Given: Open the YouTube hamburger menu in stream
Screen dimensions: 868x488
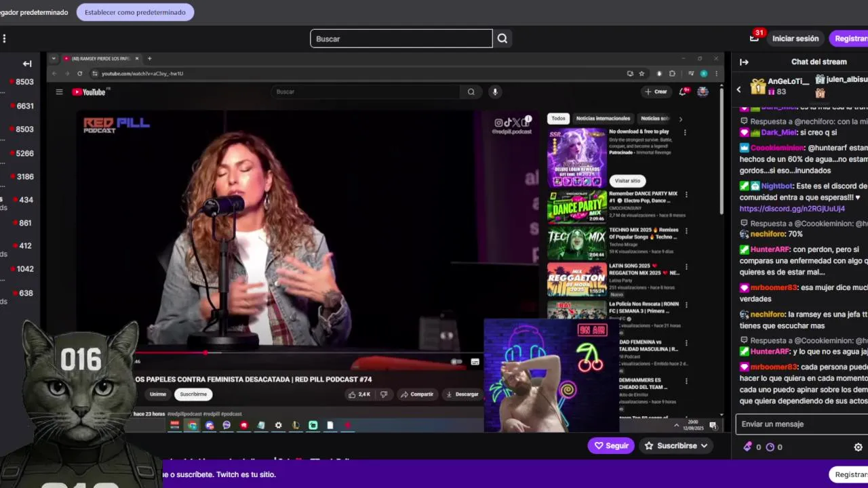Looking at the screenshot, I should [x=59, y=91].
